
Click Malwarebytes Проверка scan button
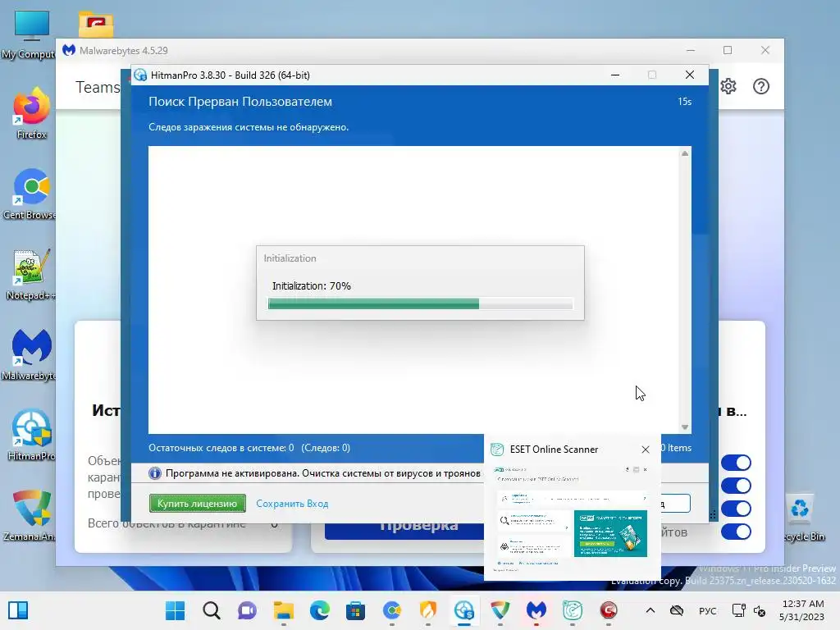404,527
